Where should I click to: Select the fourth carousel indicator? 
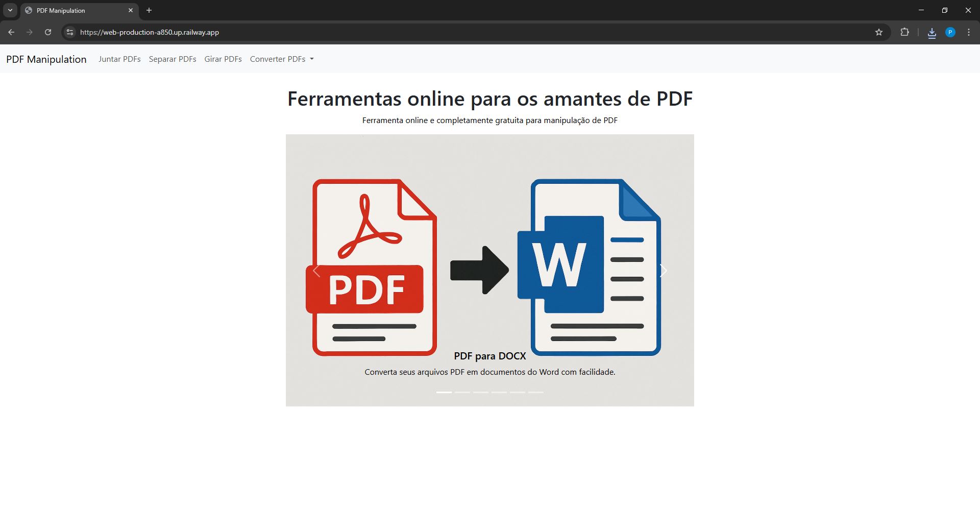pyautogui.click(x=499, y=392)
